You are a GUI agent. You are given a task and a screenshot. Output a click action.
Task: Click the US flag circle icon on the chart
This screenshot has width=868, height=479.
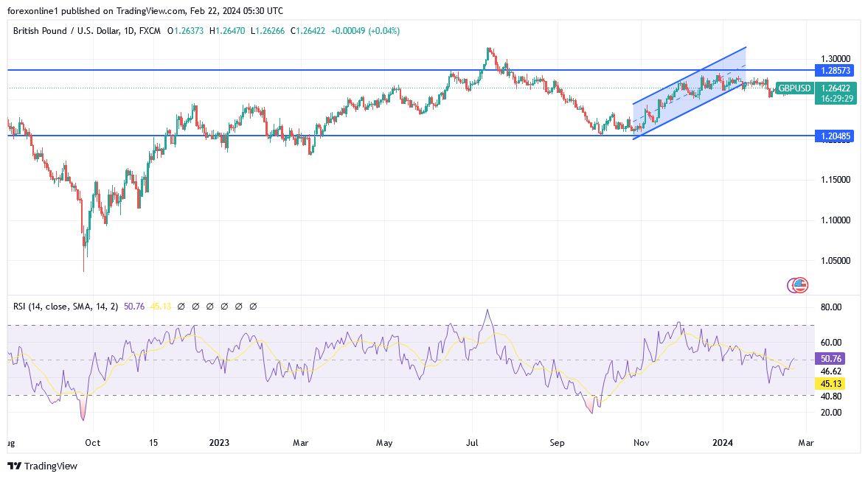(x=798, y=284)
